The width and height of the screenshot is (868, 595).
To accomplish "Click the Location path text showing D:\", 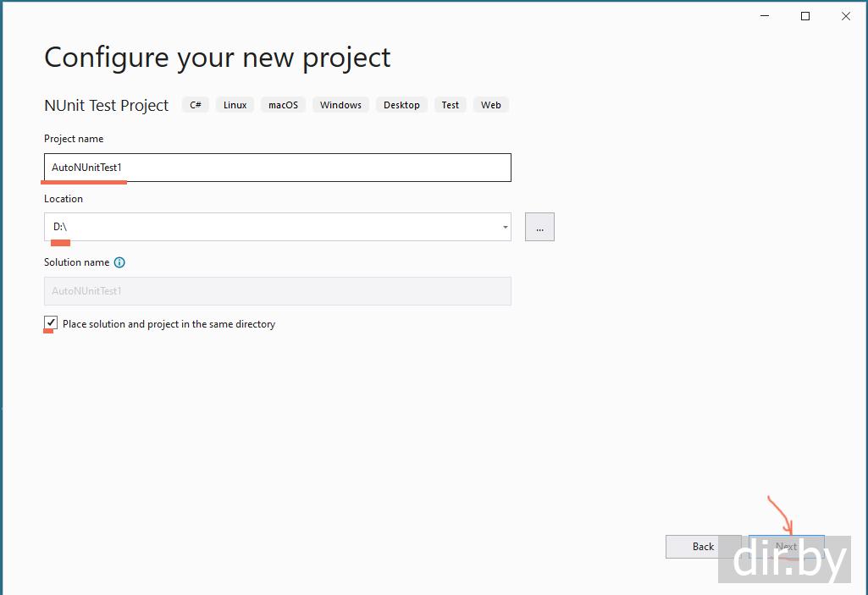I will click(60, 227).
